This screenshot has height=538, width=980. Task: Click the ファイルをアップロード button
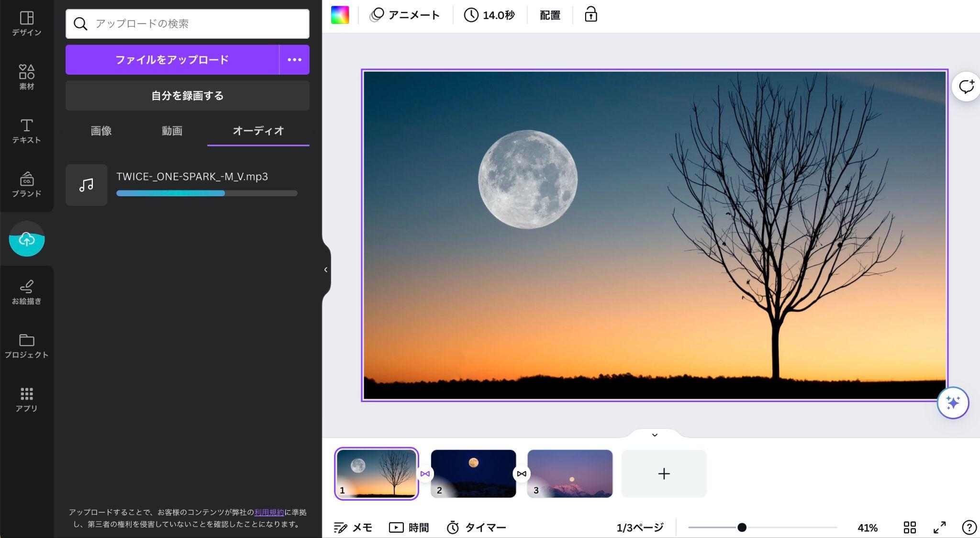(x=172, y=60)
